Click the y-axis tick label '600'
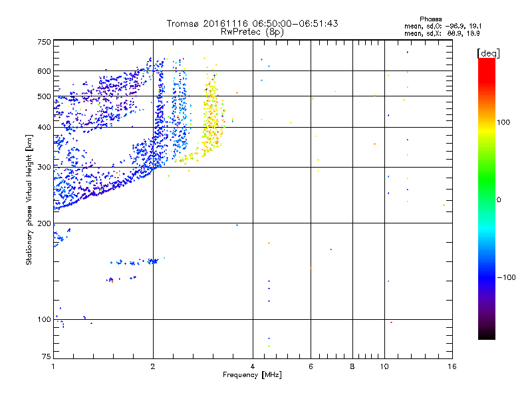Screen dimensions: 532x399 point(44,71)
